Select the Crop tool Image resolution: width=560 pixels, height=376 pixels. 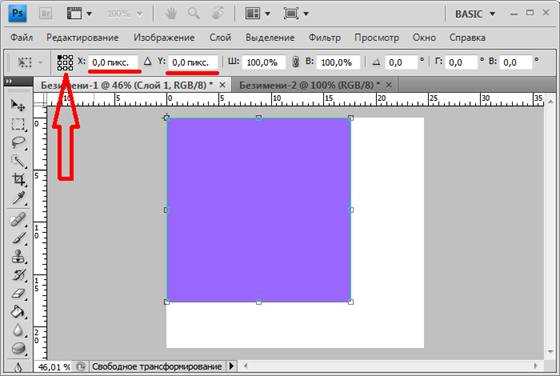18,179
